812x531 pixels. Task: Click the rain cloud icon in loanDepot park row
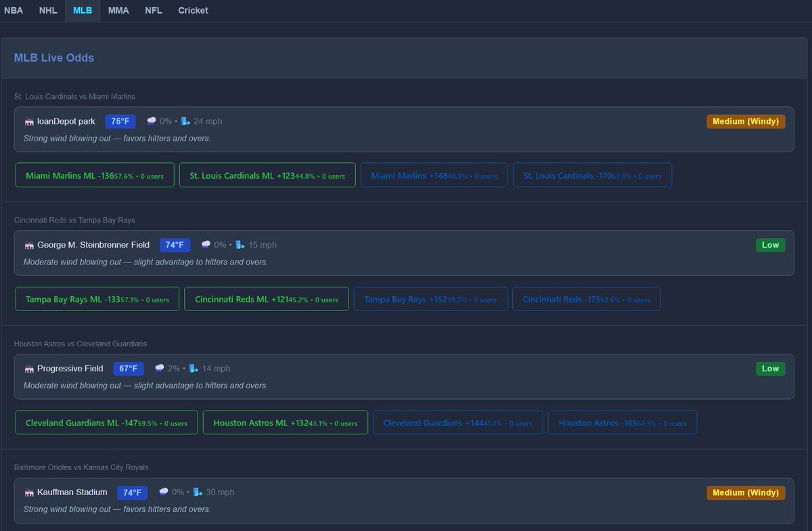click(x=152, y=121)
